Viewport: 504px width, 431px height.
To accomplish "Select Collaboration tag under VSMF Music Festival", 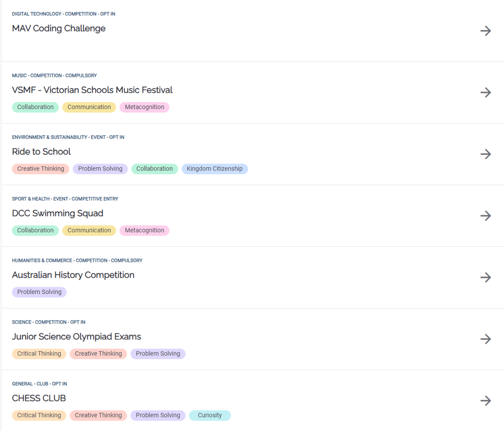I will (35, 107).
